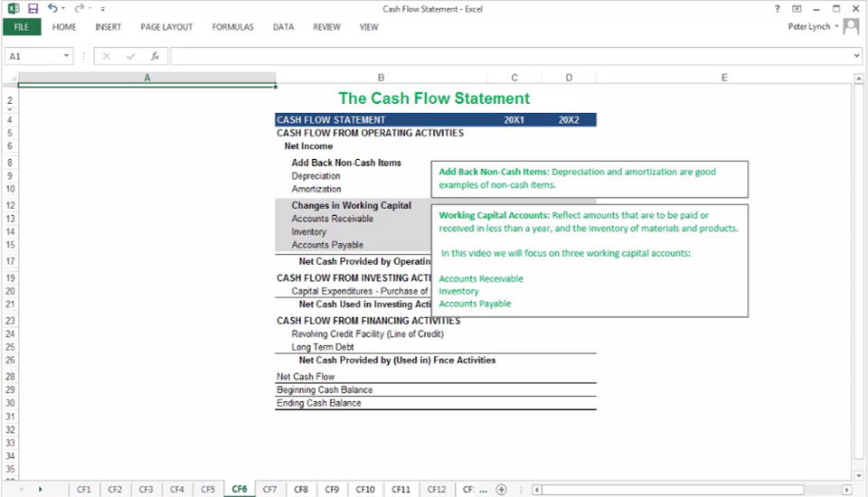The image size is (868, 497).
Task: Click the Insert Function fx icon
Action: click(155, 56)
